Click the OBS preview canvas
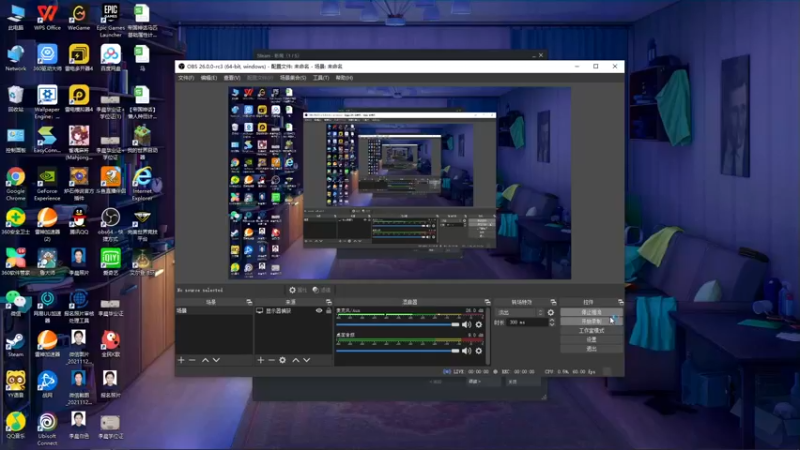 399,183
